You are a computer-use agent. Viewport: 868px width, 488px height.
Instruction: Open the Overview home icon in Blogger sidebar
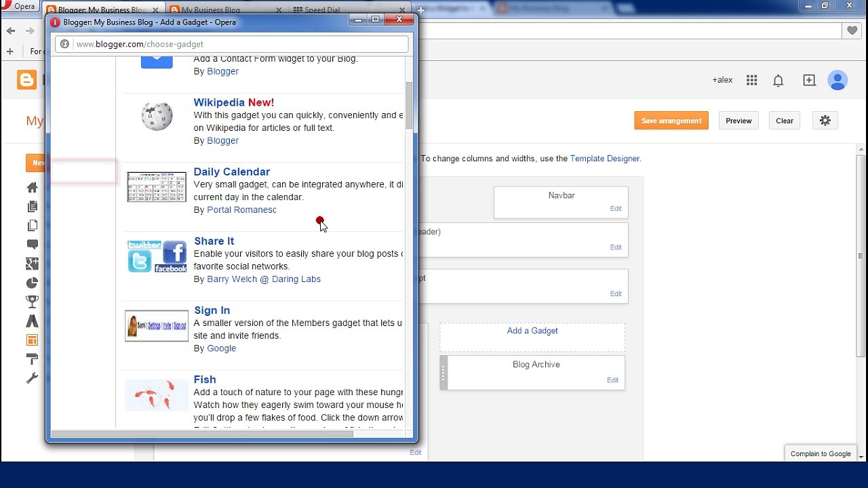(32, 188)
